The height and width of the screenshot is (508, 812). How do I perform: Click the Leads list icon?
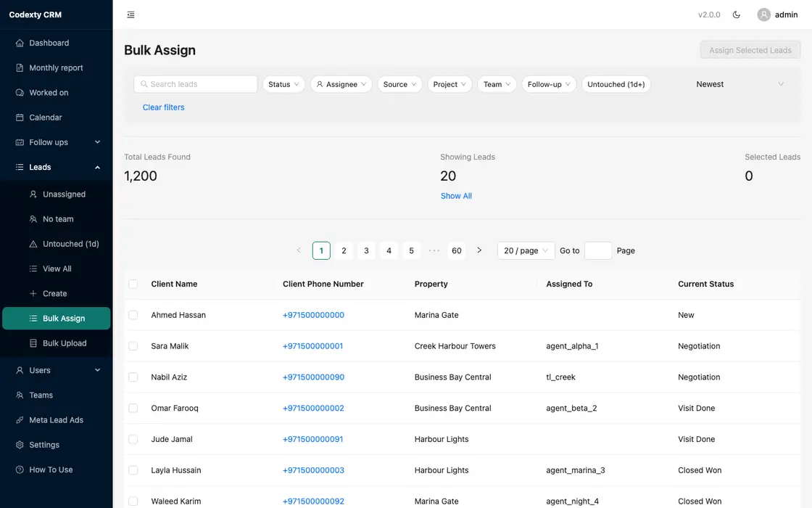pyautogui.click(x=20, y=168)
